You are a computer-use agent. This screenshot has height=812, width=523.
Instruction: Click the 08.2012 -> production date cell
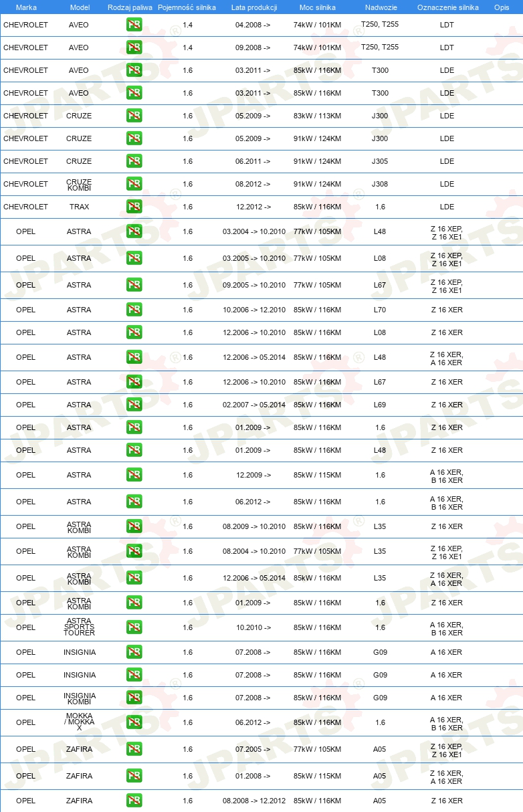[x=253, y=184]
